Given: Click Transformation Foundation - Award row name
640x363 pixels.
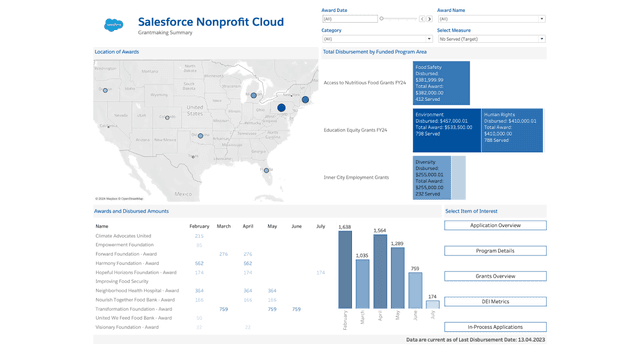Looking at the screenshot, I should click(134, 309).
